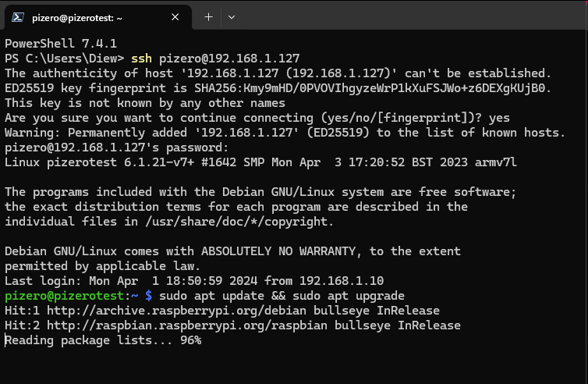Click the 'sudo apt update' command text
The height and width of the screenshot is (384, 588).
[207, 296]
